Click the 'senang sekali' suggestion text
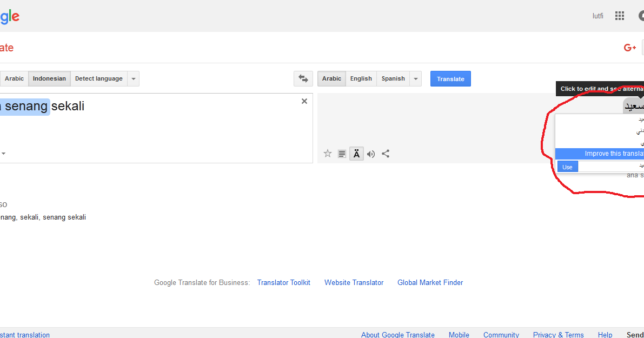The height and width of the screenshot is (338, 644). (64, 217)
